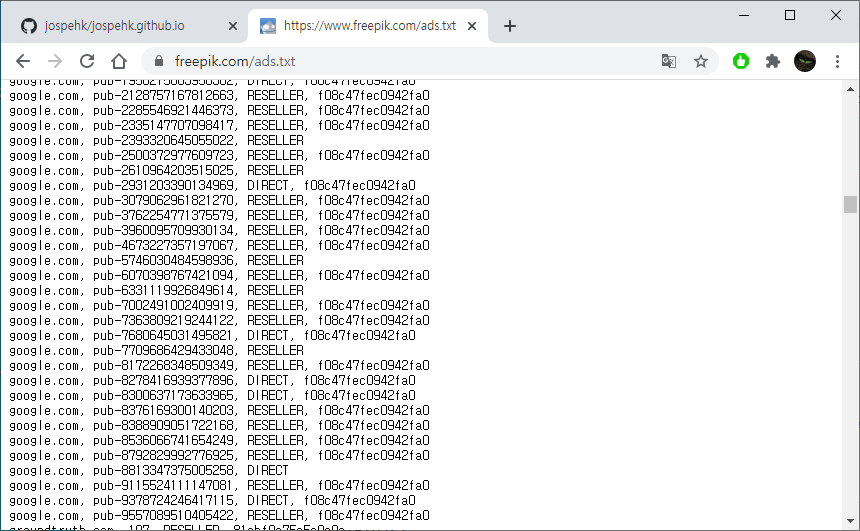Open the browser home page
This screenshot has width=860, height=531.
point(119,61)
